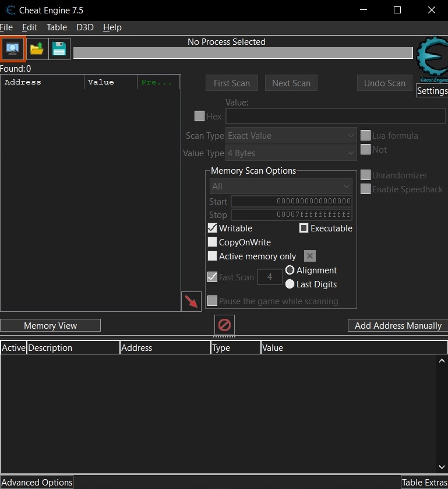Sort table by Address column header
Viewport: 448px width, 489px height.
click(x=165, y=348)
